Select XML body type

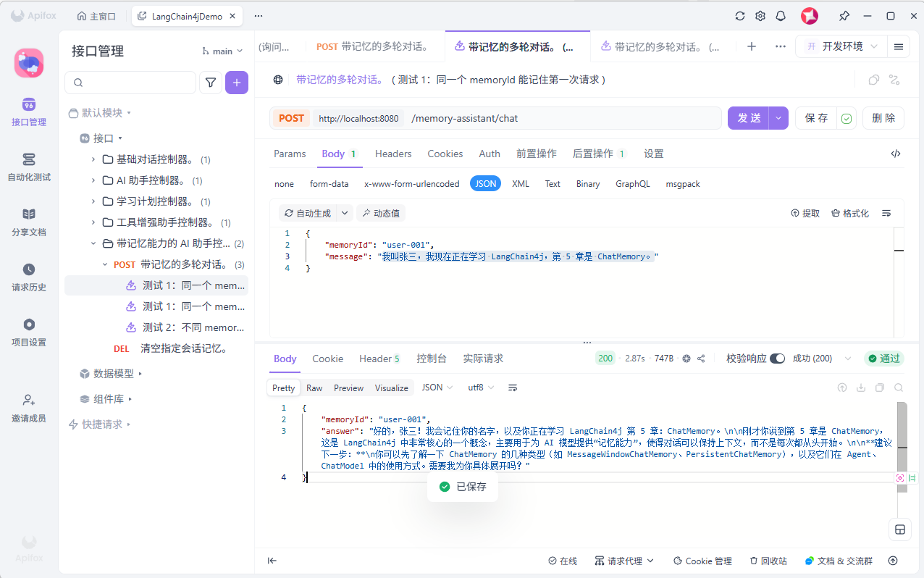pos(521,184)
